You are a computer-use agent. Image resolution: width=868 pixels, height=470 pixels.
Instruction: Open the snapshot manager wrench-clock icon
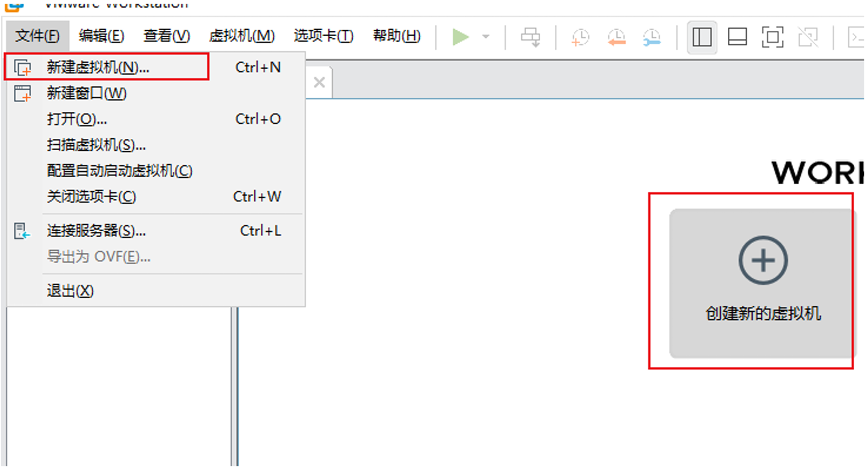click(651, 37)
